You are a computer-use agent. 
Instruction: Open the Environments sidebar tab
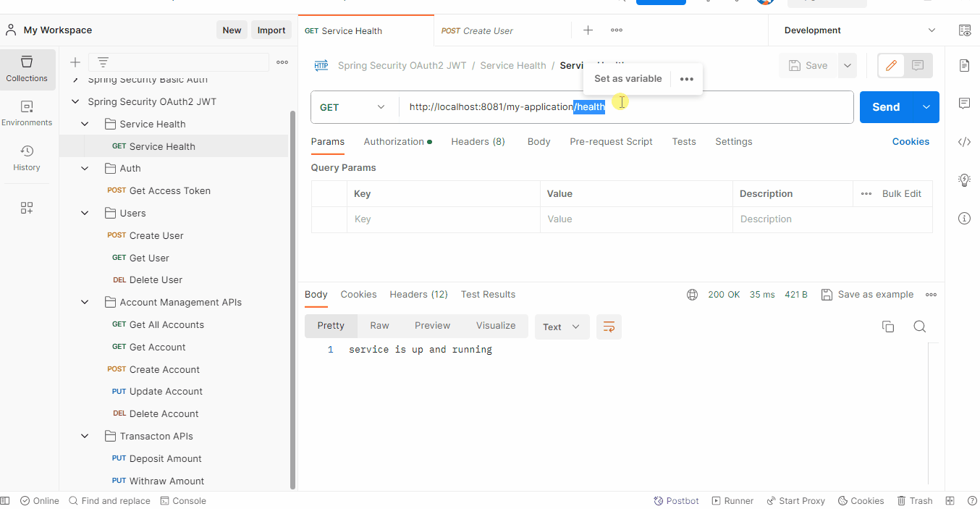click(x=27, y=114)
